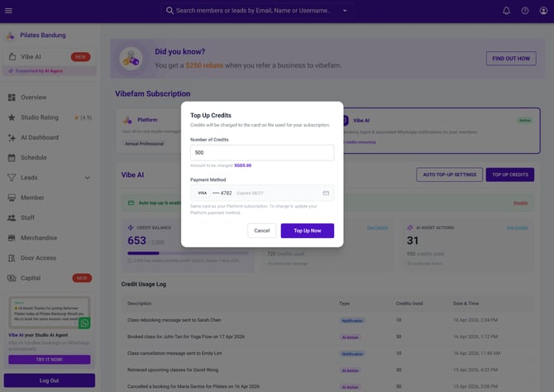Click the VISA card badge
554x392 pixels.
(x=203, y=193)
